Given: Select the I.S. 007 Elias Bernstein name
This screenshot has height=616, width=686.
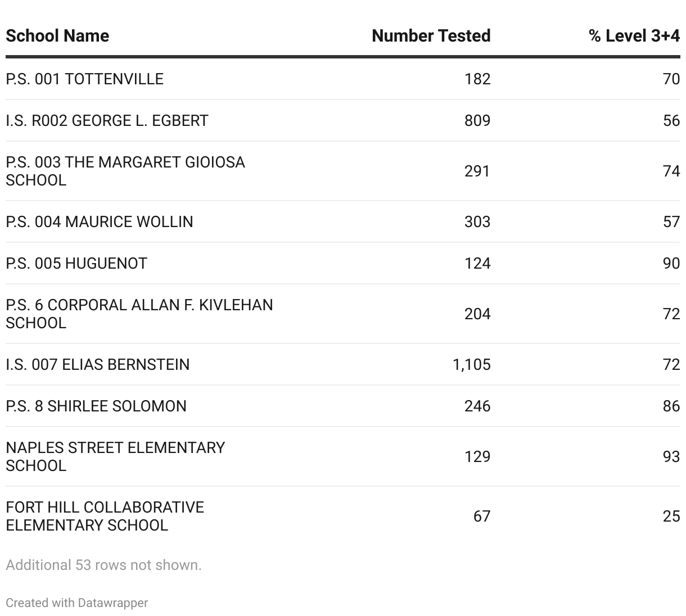Looking at the screenshot, I should click(x=98, y=365).
